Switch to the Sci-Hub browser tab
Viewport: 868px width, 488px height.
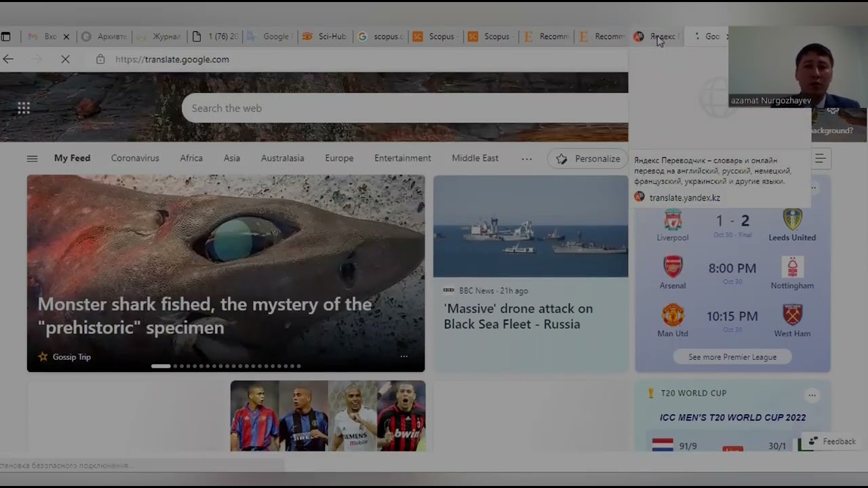[x=325, y=37]
